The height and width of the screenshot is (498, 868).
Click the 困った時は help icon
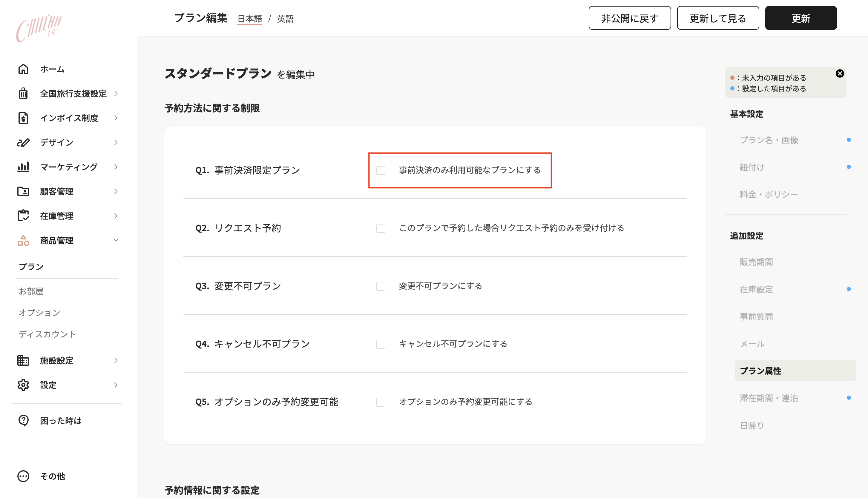pyautogui.click(x=23, y=420)
